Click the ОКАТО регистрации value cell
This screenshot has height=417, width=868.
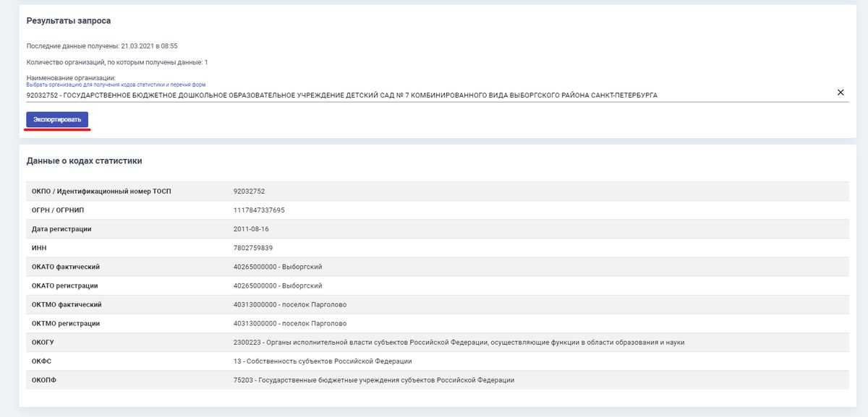(278, 285)
